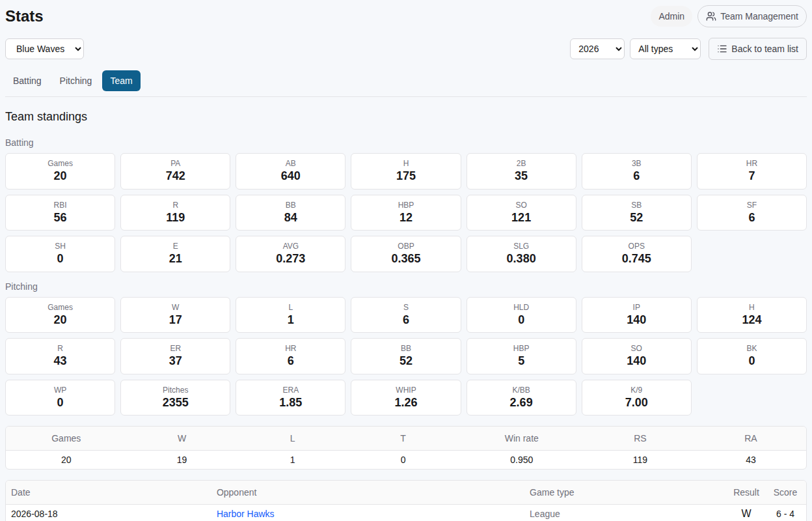Click the W result for Harbor Hawks game
Viewport: 812px width, 521px height.
click(x=746, y=514)
